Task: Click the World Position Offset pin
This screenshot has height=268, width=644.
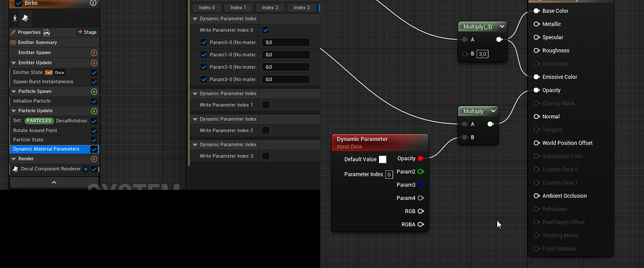Action: click(536, 143)
